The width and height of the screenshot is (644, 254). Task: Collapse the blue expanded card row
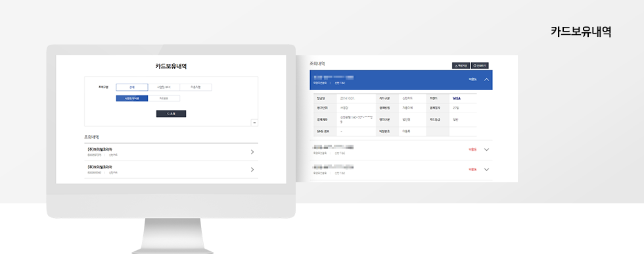[x=487, y=80]
